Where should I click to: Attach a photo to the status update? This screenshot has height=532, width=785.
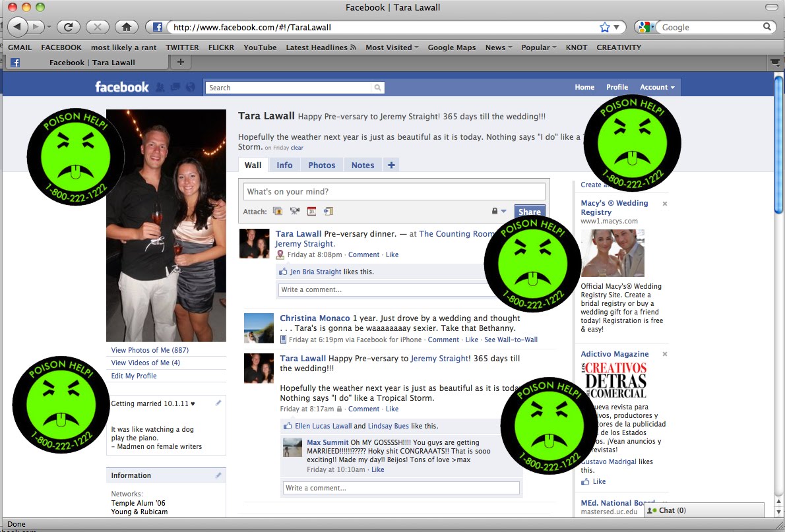[x=277, y=211]
